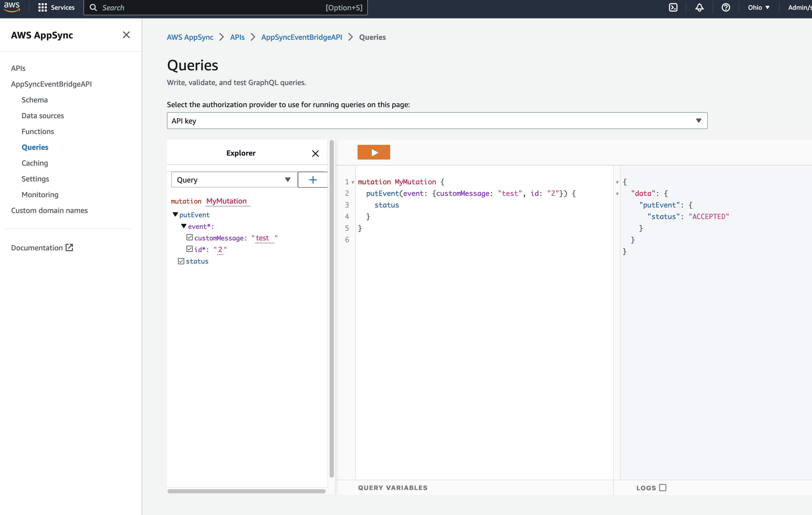This screenshot has width=812, height=515.
Task: Click line number 6 in the editor
Action: tap(347, 240)
